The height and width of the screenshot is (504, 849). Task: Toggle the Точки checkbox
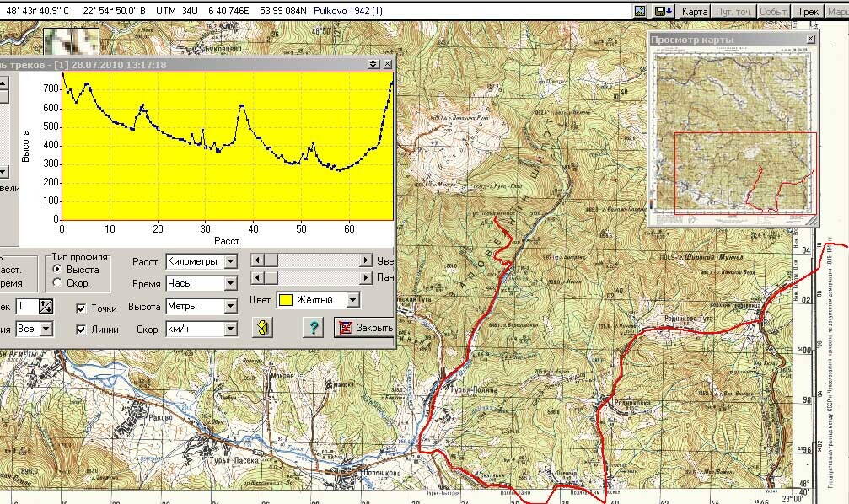coord(82,308)
